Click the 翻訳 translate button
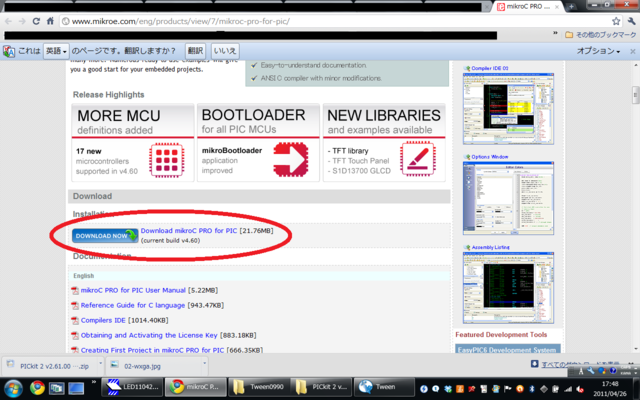The width and height of the screenshot is (640, 400). 195,51
